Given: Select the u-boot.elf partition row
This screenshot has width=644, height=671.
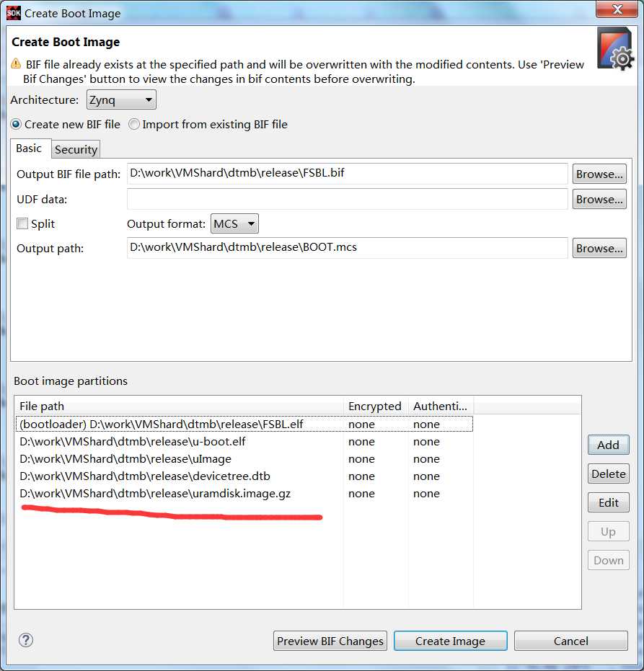Looking at the screenshot, I should tap(244, 442).
